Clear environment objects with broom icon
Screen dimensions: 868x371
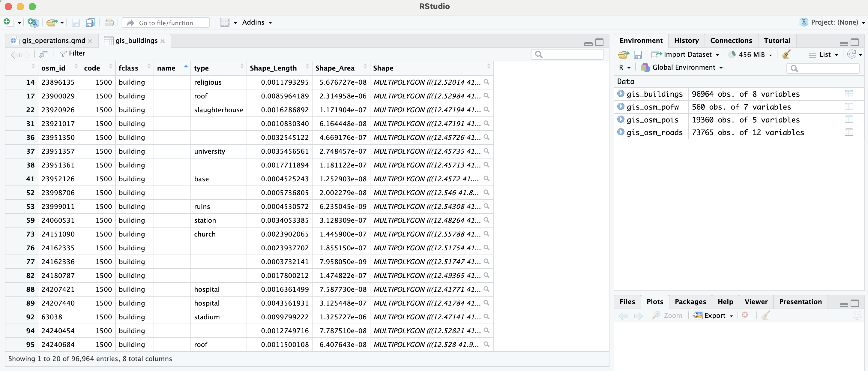tap(786, 54)
